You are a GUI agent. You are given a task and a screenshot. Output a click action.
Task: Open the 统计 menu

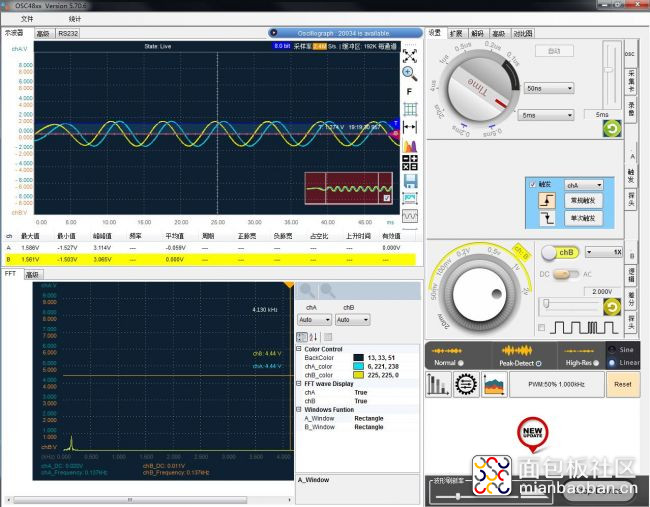tap(75, 19)
